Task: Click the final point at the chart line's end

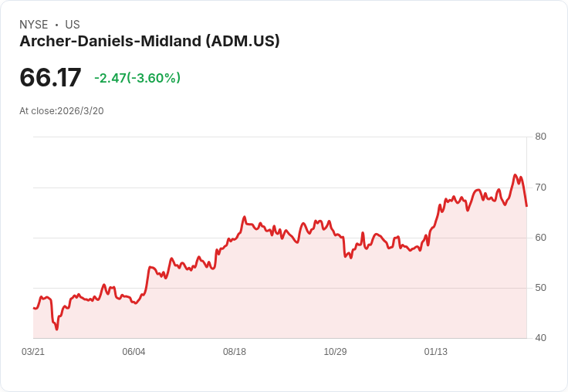Action: coord(526,206)
